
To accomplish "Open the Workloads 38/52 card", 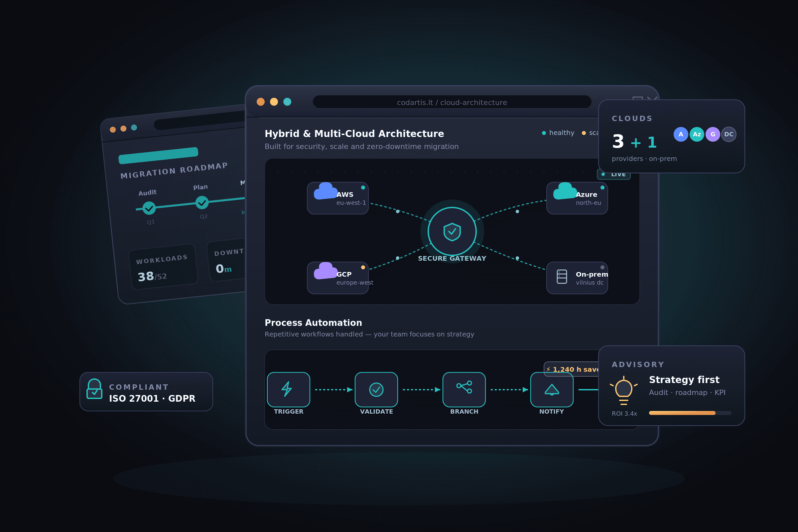I will point(163,267).
